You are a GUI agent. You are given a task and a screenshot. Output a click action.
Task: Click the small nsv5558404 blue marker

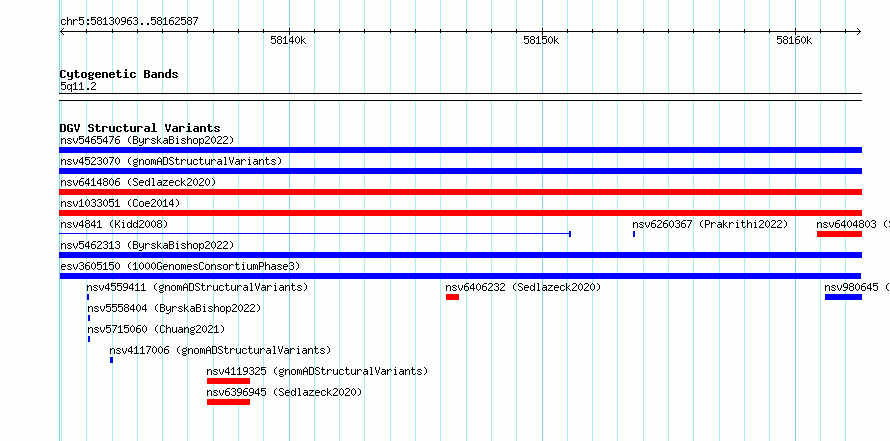tap(89, 318)
